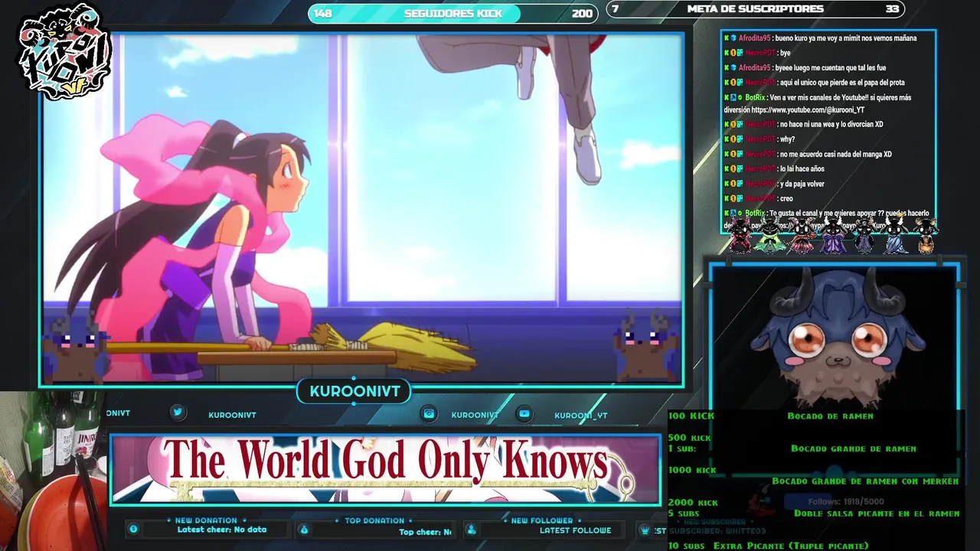
Task: Click the 'NEW DONATION' heading
Action: pyautogui.click(x=206, y=520)
